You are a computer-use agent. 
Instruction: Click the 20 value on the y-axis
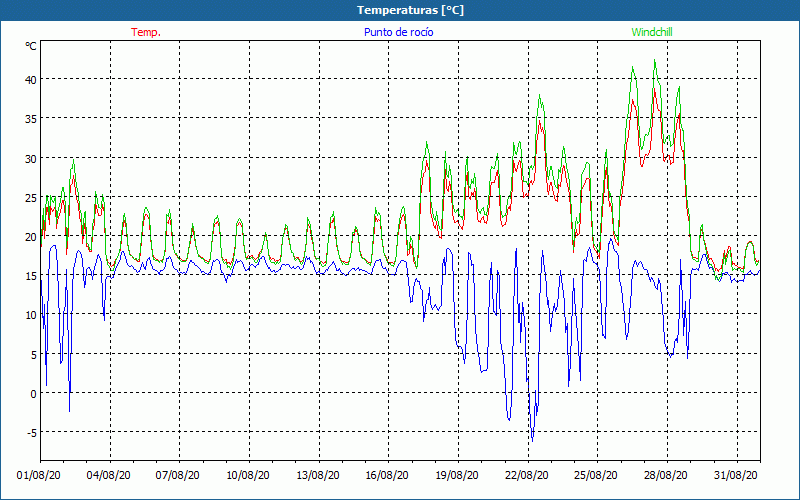tap(31, 237)
